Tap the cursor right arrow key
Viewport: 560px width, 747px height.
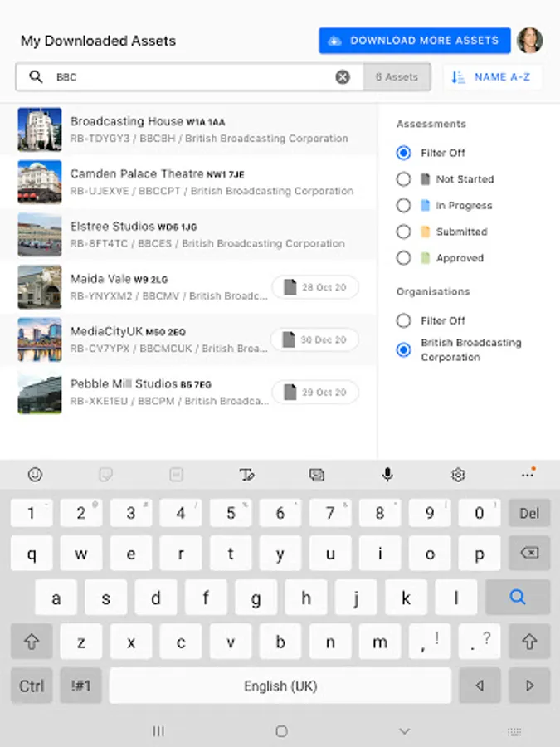coord(529,686)
